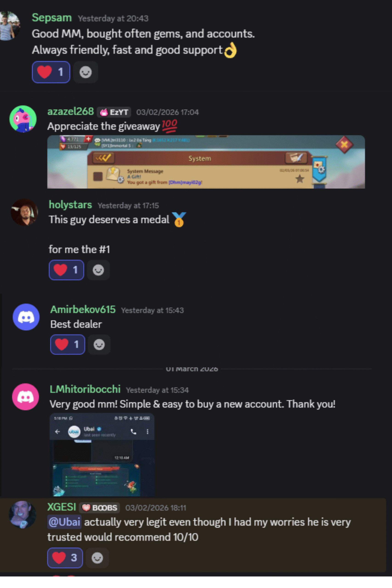The image size is (392, 588).
Task: Click XGESI username
Action: (62, 507)
